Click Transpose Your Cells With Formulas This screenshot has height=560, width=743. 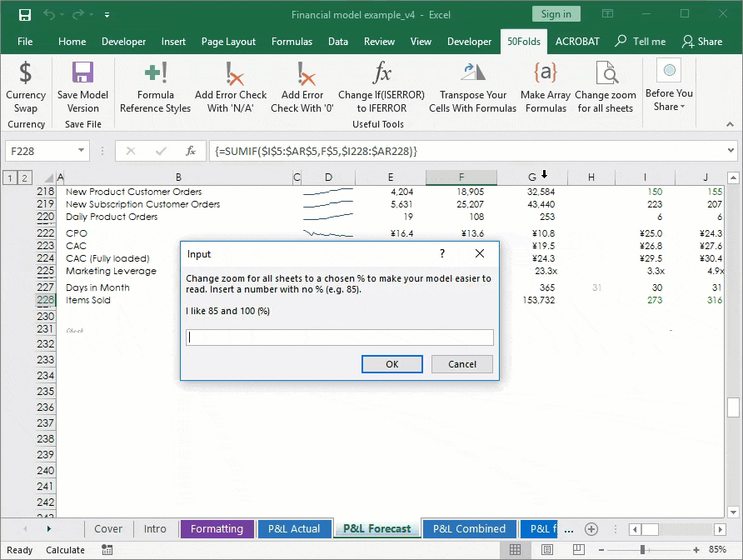472,87
